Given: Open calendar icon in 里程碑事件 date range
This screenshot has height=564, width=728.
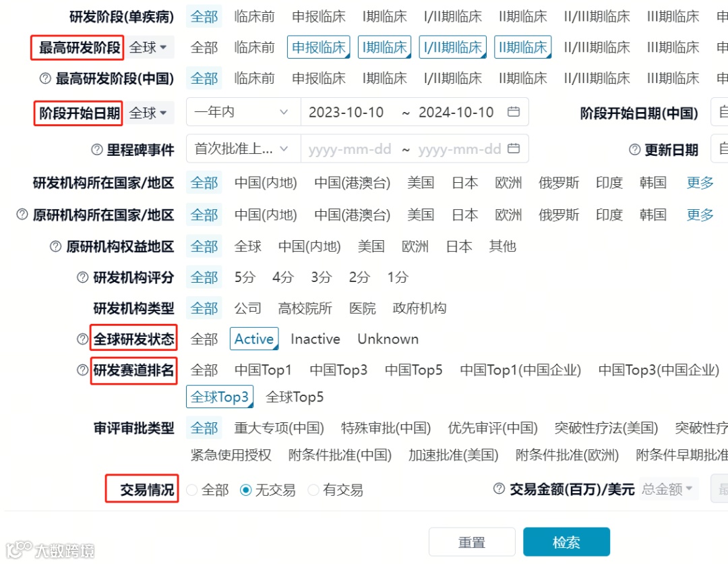Looking at the screenshot, I should (513, 148).
